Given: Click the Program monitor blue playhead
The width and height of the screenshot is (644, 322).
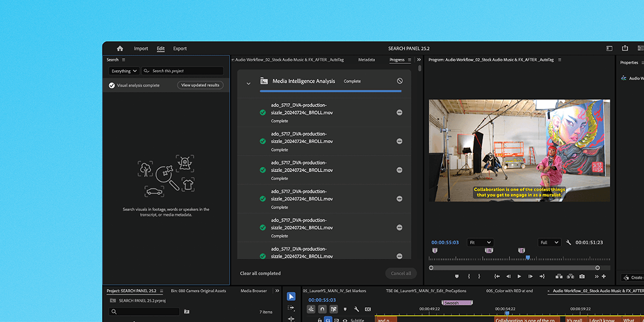Looking at the screenshot, I should (x=528, y=258).
